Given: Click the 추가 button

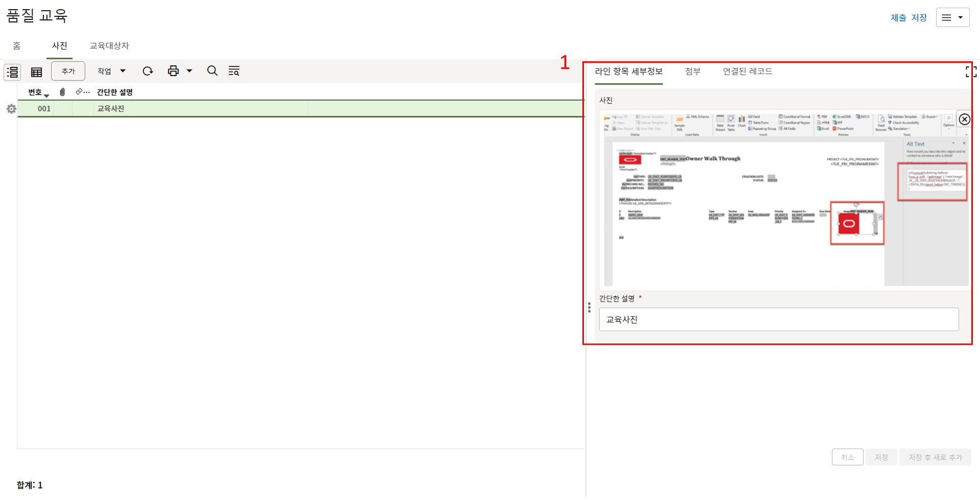Looking at the screenshot, I should [x=68, y=71].
